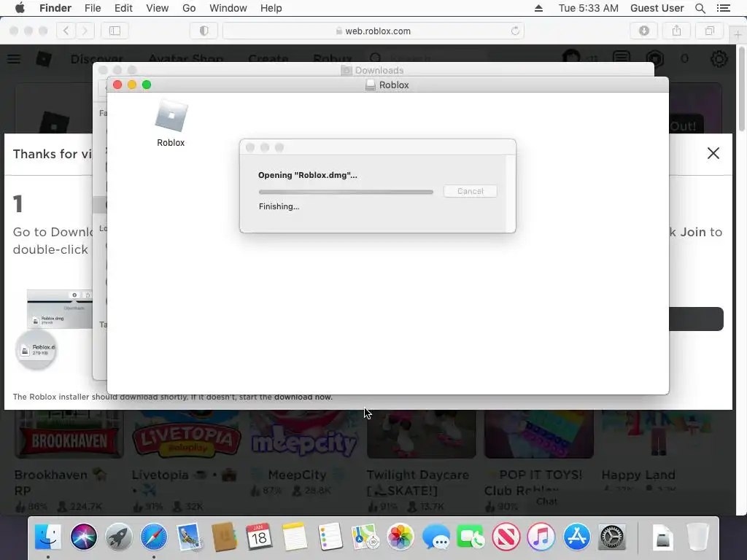
Task: Show Safari downloads
Action: (x=644, y=31)
